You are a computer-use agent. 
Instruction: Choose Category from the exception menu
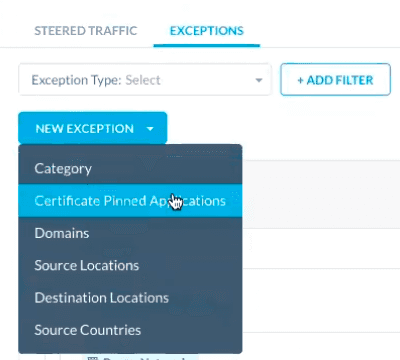tap(130, 168)
